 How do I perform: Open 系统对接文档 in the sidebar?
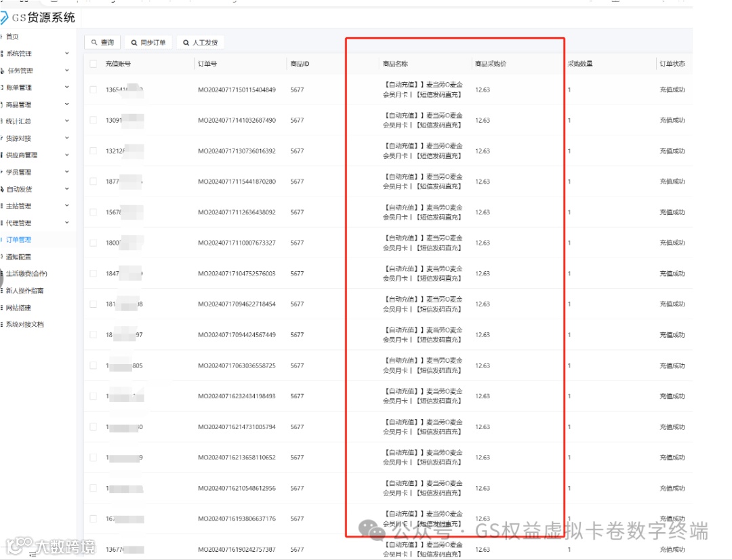24,325
